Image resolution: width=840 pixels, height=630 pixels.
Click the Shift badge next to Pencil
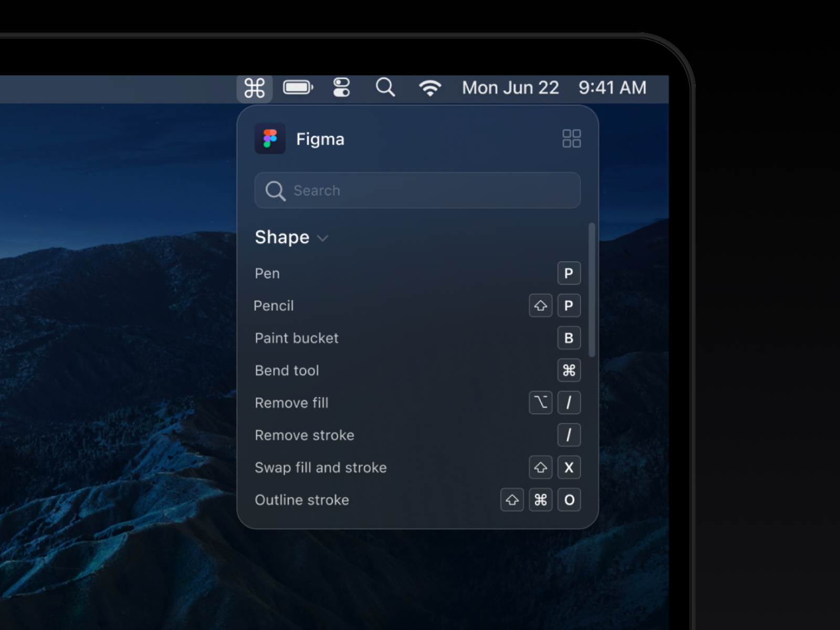pos(541,306)
